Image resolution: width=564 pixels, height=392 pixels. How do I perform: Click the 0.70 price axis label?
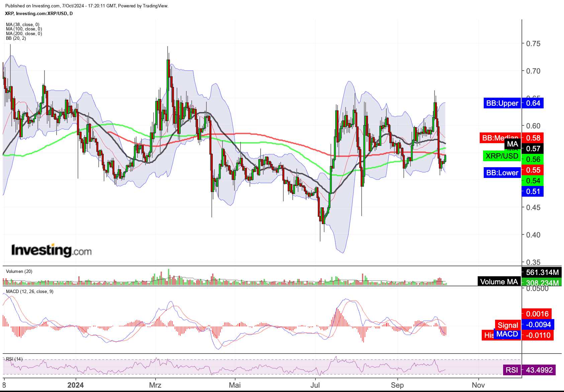[x=533, y=71]
